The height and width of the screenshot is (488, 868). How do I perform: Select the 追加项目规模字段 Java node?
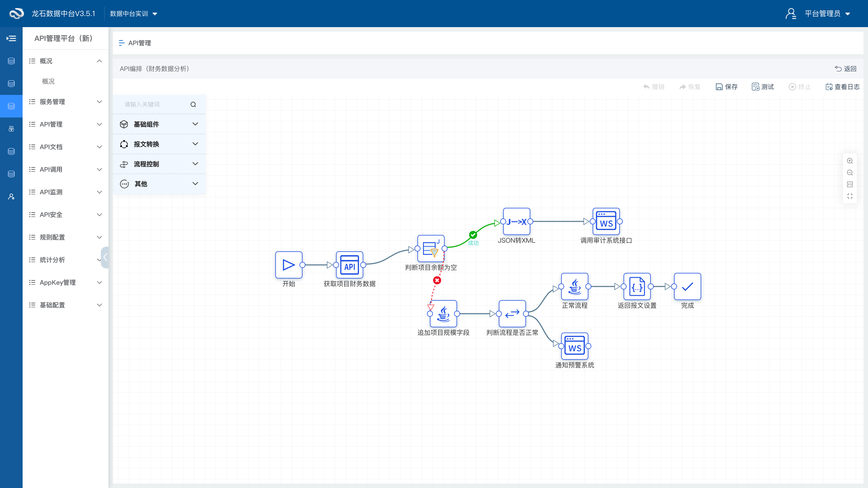[443, 314]
